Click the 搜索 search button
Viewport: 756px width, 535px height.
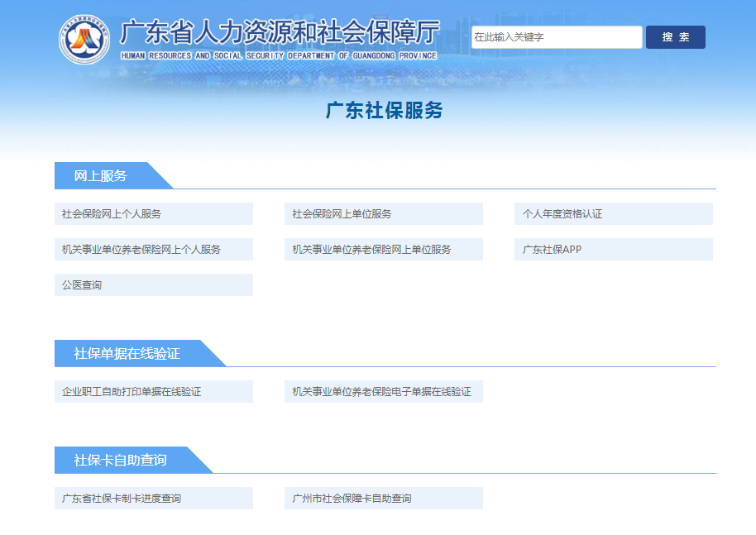pos(676,37)
